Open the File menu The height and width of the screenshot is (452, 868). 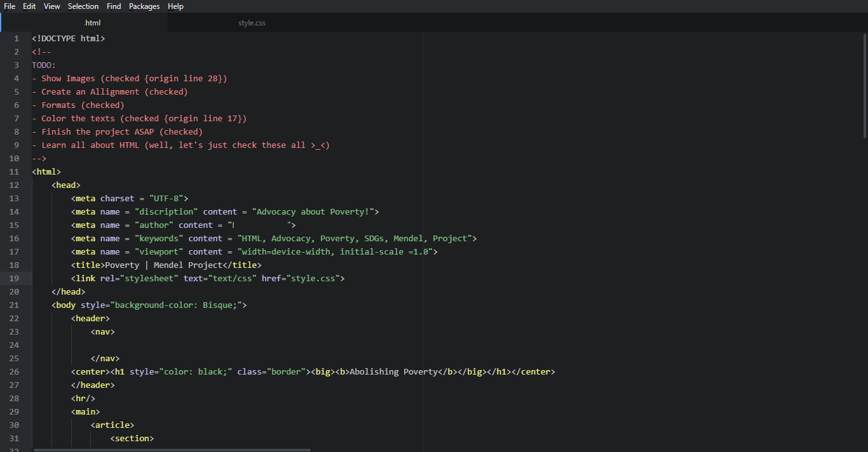10,6
